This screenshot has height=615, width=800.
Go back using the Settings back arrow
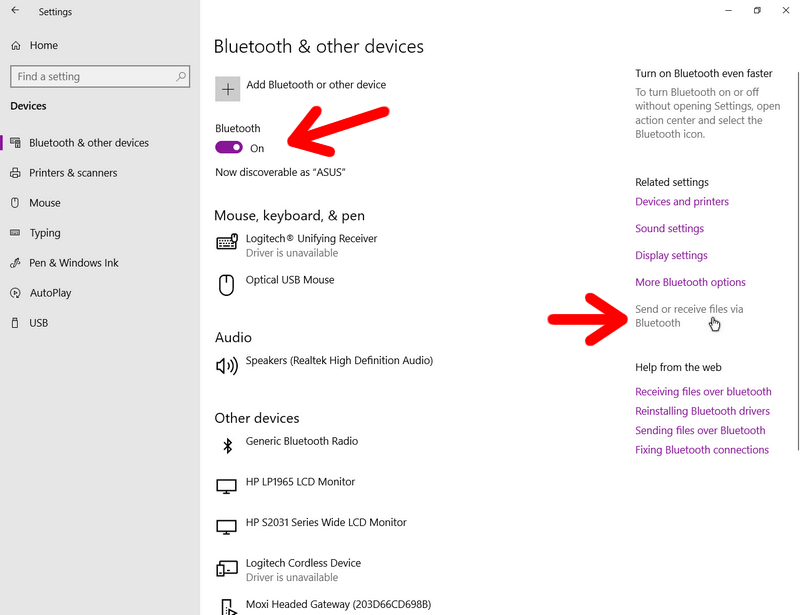point(15,10)
